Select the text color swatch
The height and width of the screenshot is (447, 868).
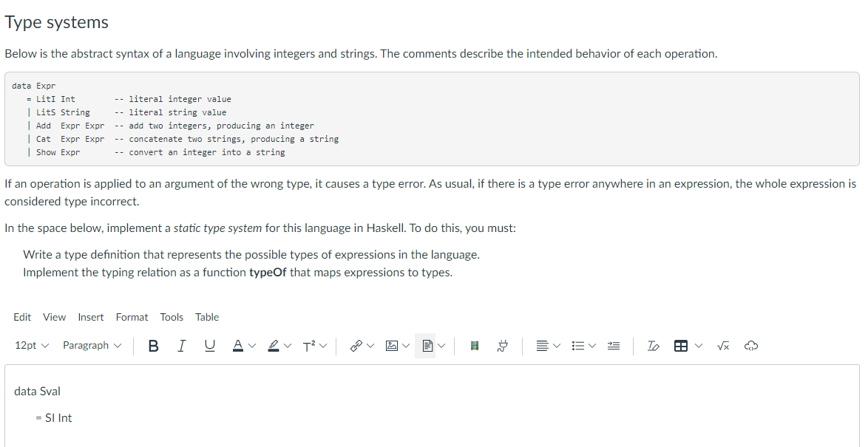click(x=238, y=346)
